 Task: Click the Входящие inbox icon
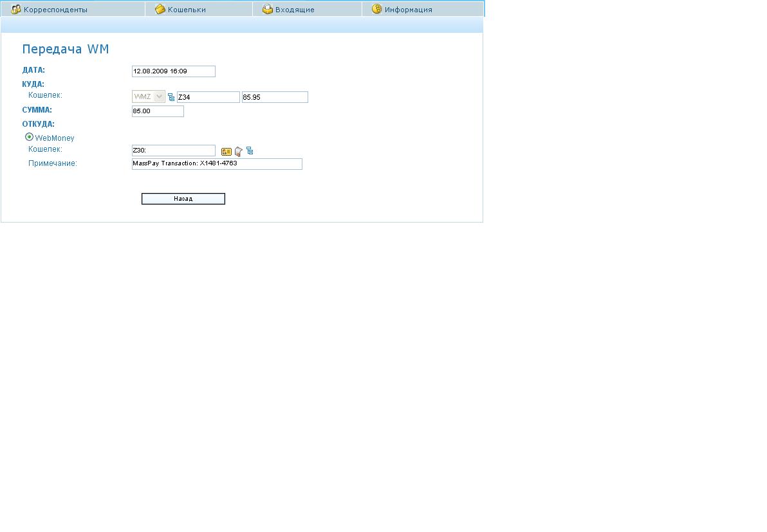[268, 9]
